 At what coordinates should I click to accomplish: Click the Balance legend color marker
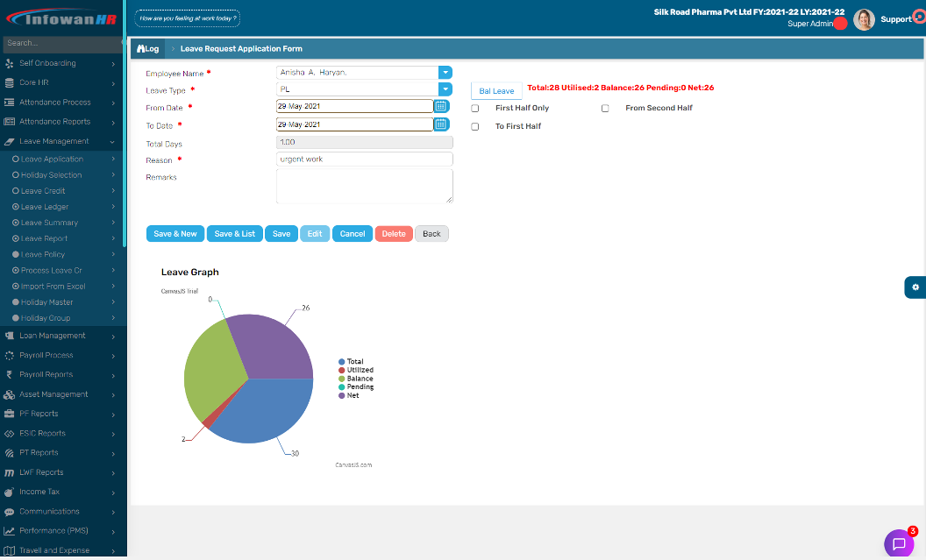point(342,379)
